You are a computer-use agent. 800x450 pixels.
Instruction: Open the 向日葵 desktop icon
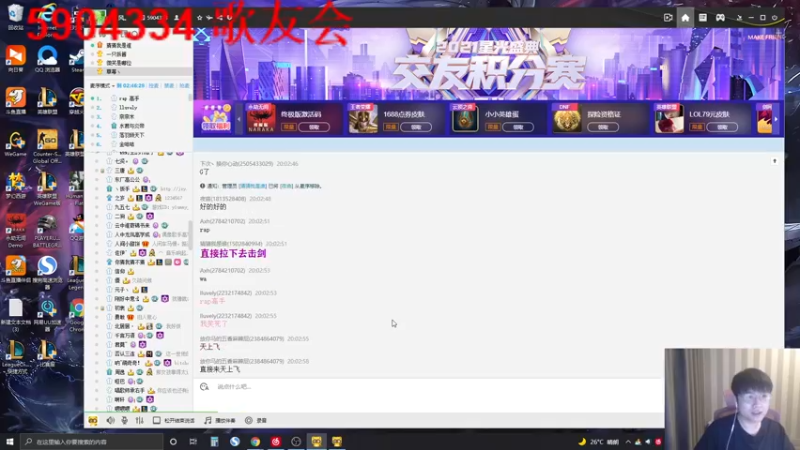[x=15, y=59]
